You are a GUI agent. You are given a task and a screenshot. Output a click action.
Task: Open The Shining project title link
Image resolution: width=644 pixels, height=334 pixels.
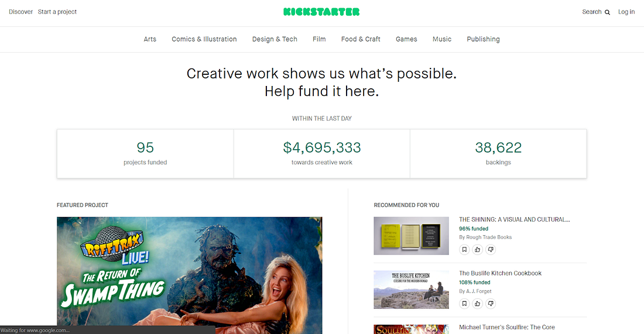point(514,219)
